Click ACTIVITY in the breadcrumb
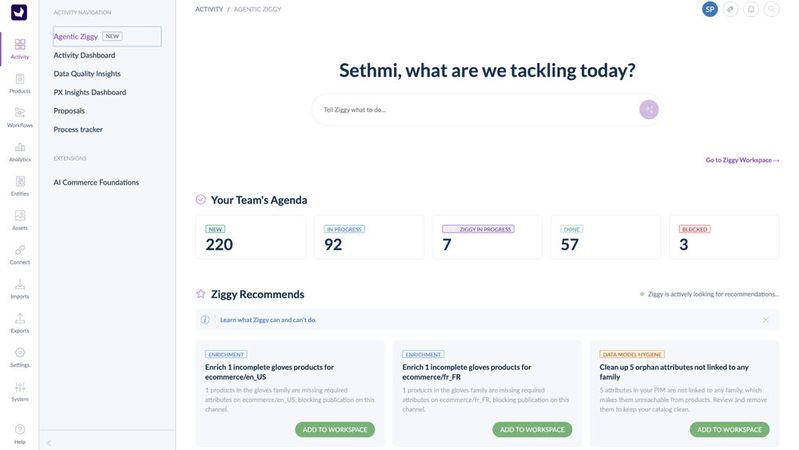This screenshot has height=450, width=799. pos(209,9)
